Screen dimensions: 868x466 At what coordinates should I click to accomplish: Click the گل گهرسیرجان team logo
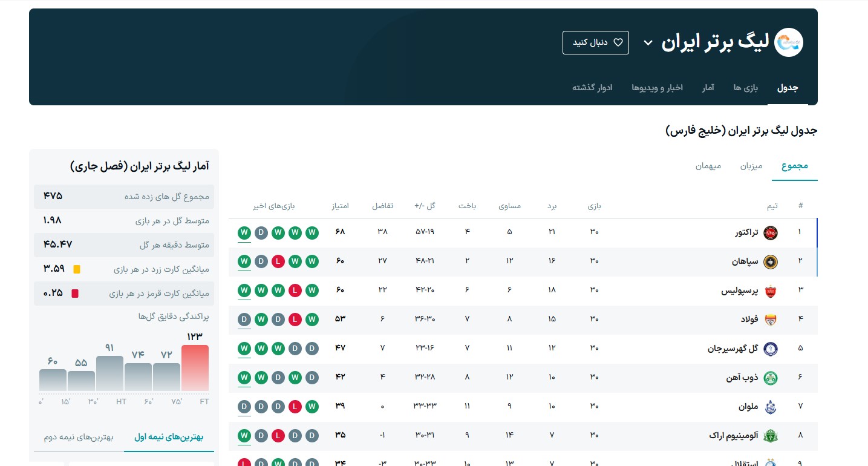771,349
